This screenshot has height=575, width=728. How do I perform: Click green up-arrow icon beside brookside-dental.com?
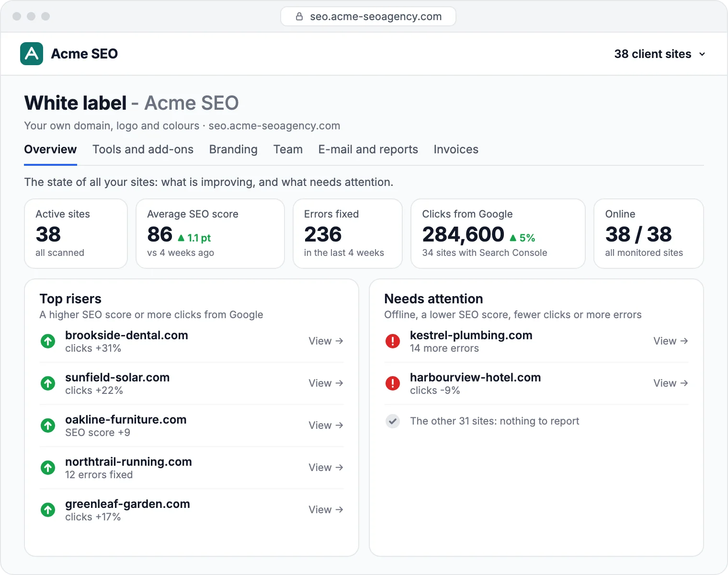[48, 341]
